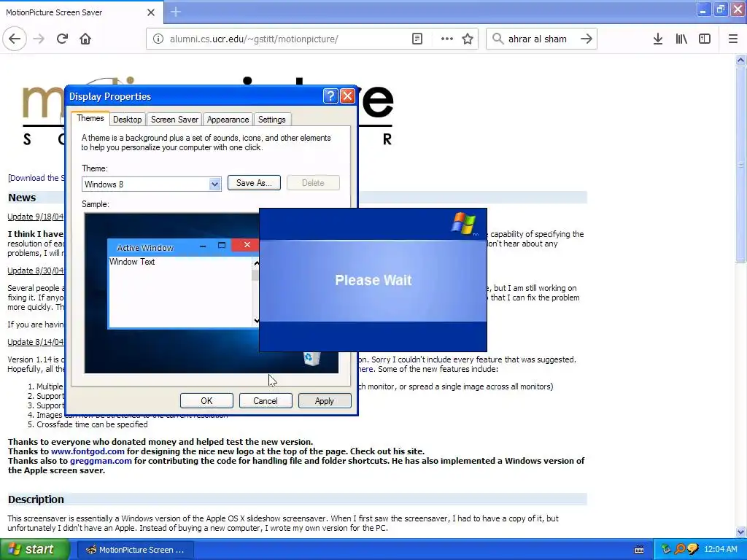Expand the Theme dropdown showing Windows 8

214,184
